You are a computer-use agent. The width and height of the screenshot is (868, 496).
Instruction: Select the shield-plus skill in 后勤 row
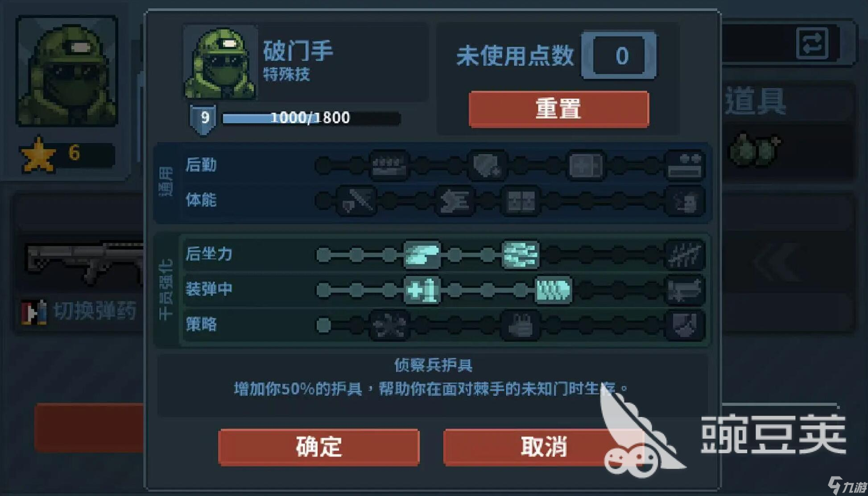click(x=487, y=166)
